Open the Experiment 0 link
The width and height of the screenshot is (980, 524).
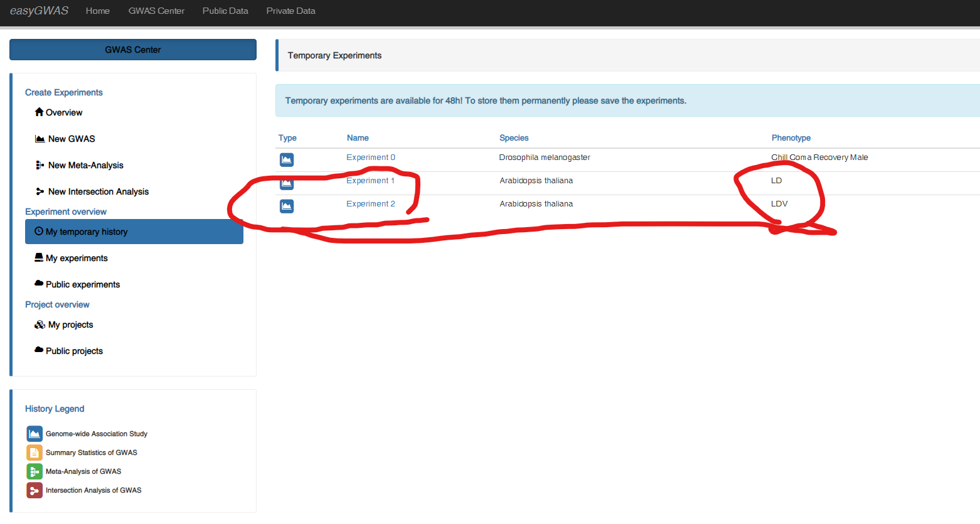pos(371,158)
